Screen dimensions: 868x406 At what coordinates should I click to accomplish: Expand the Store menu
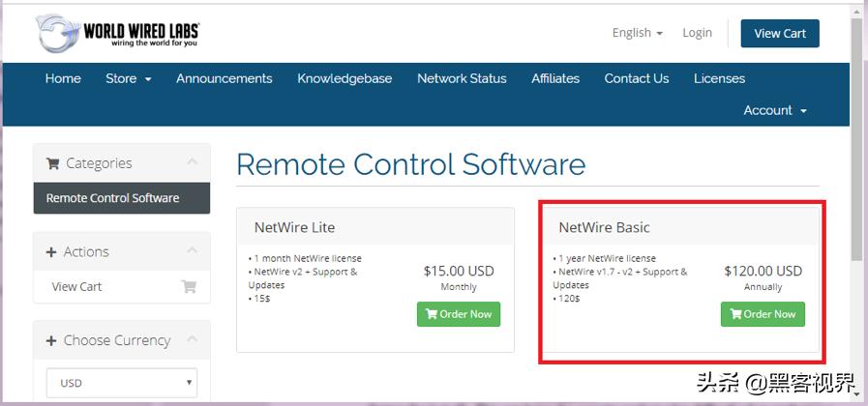click(x=129, y=78)
